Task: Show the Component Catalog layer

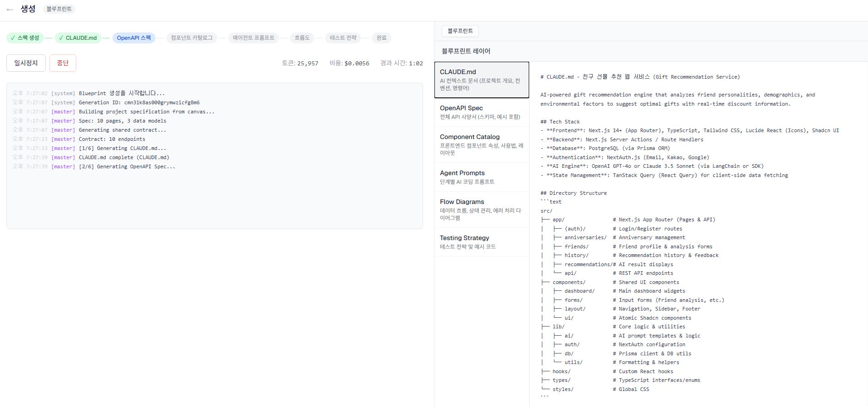Action: [481, 145]
